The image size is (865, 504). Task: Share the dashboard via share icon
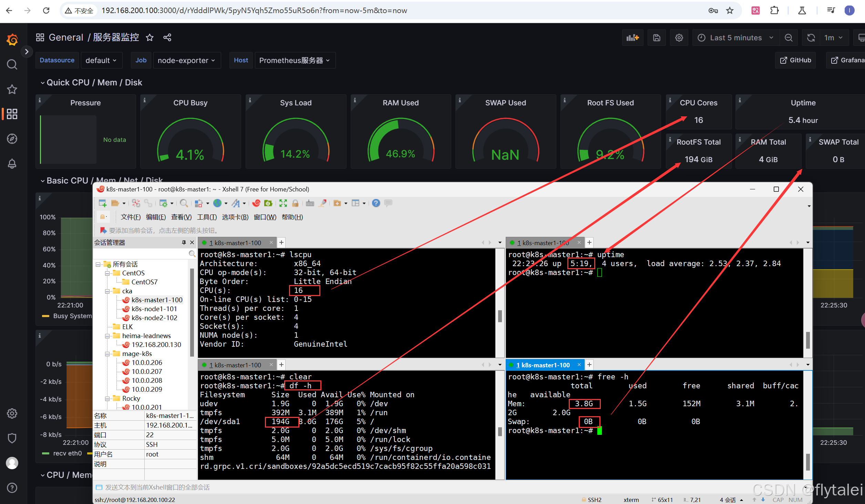[167, 38]
